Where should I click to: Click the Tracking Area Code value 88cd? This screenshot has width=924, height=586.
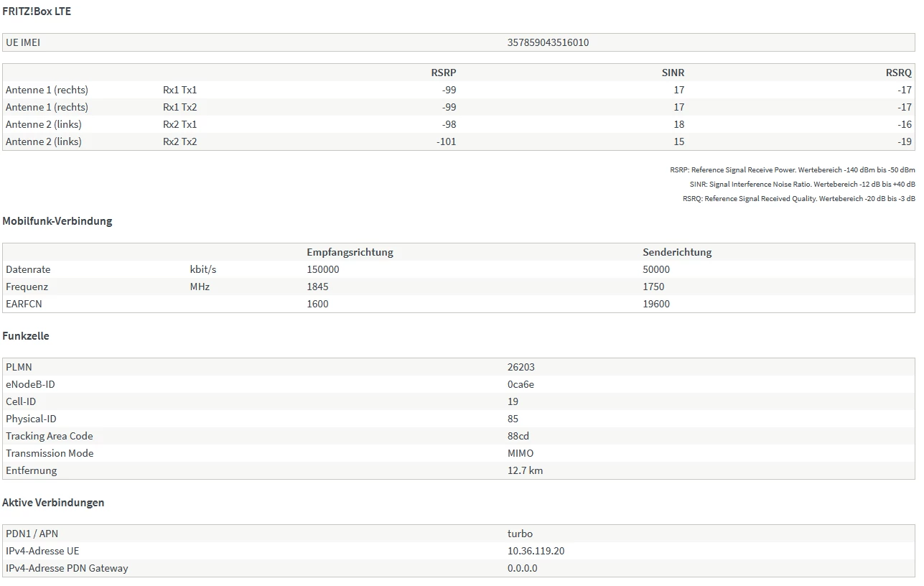pos(518,436)
